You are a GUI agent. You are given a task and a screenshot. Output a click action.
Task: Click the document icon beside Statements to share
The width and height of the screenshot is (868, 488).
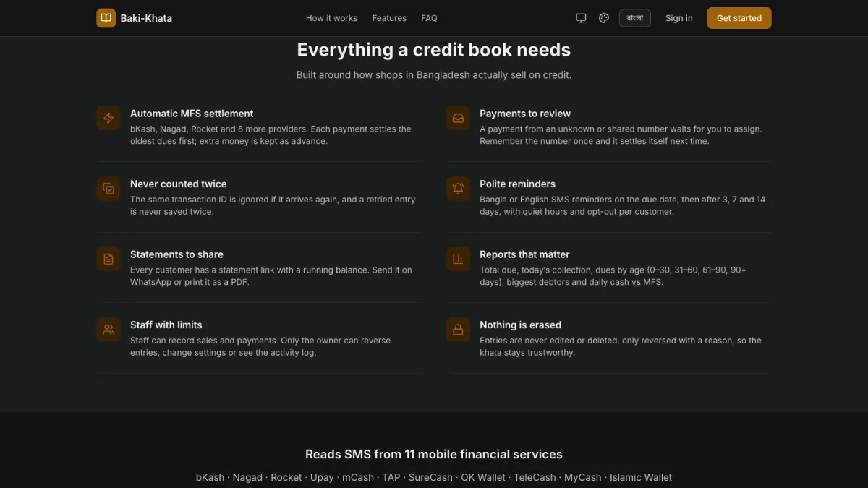[109, 259]
